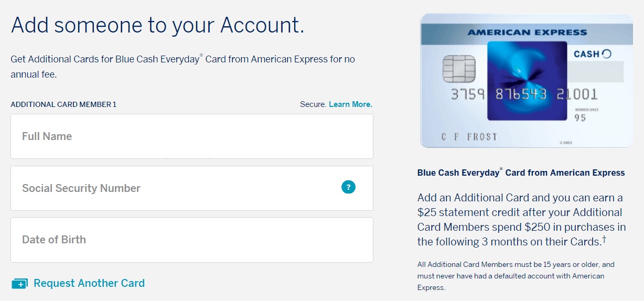The height and width of the screenshot is (301, 644).
Task: Focus the Date of Birth field
Action: point(192,240)
